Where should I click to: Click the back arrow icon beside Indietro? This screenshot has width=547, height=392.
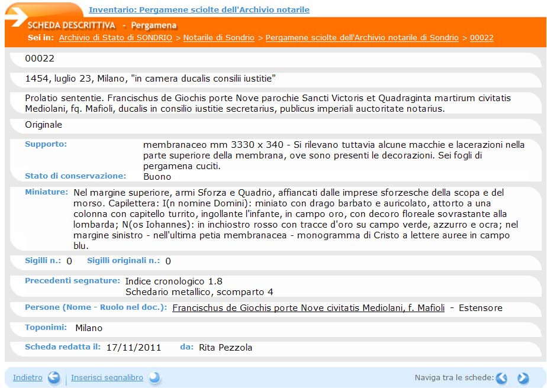pyautogui.click(x=54, y=378)
